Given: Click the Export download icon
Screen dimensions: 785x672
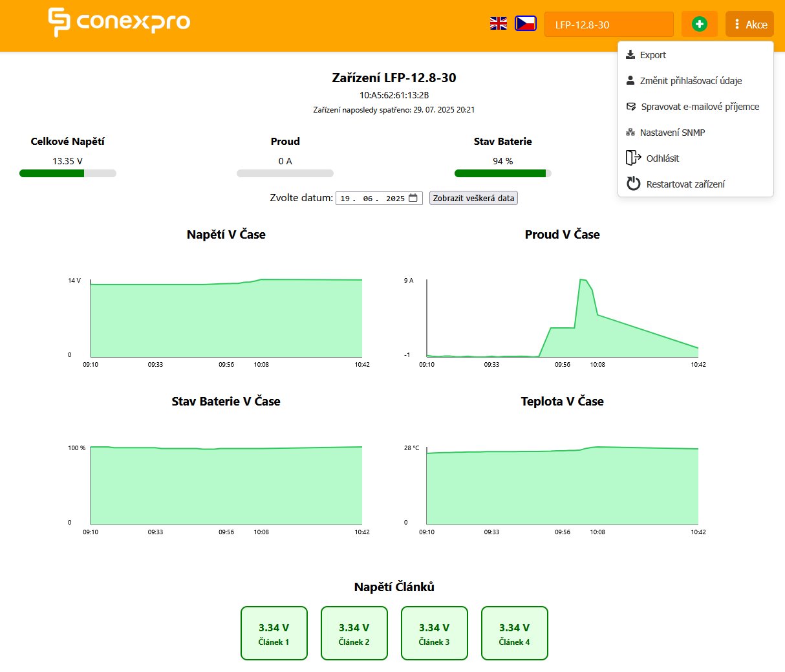Looking at the screenshot, I should tap(630, 55).
